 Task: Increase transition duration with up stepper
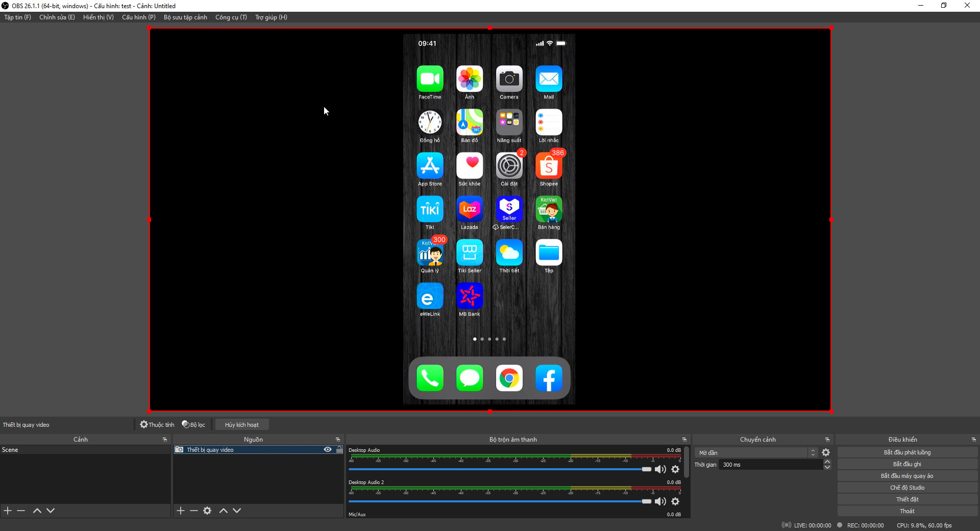pos(827,462)
